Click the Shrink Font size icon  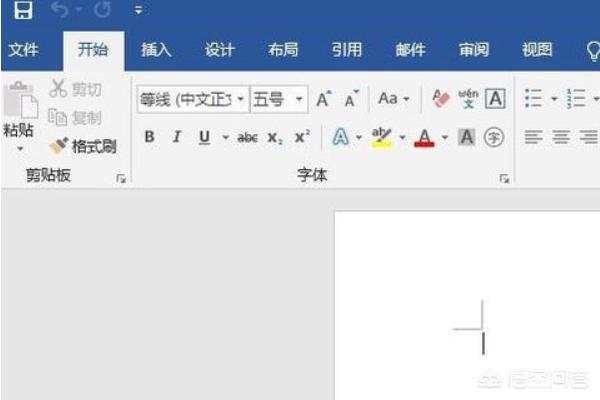(351, 99)
